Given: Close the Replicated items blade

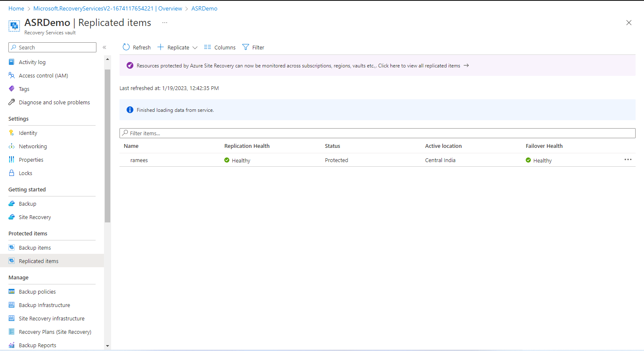Looking at the screenshot, I should coord(629,23).
